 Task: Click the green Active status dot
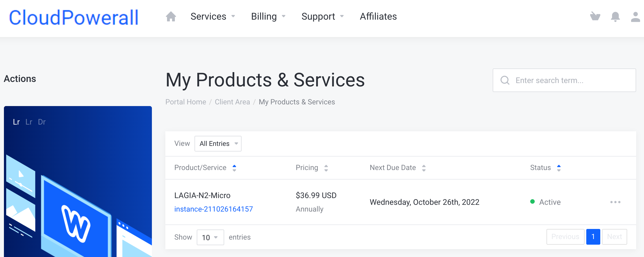click(532, 201)
